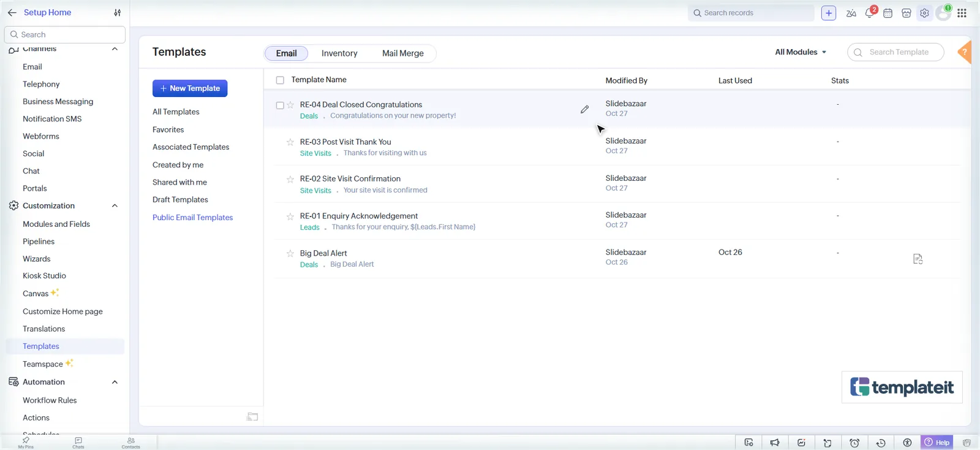980x450 pixels.
Task: Open the apps grid launcher
Action: pyautogui.click(x=962, y=13)
